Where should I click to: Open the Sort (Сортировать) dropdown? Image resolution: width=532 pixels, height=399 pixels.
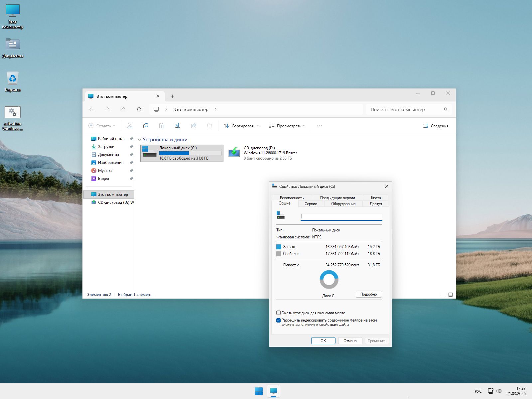point(242,126)
